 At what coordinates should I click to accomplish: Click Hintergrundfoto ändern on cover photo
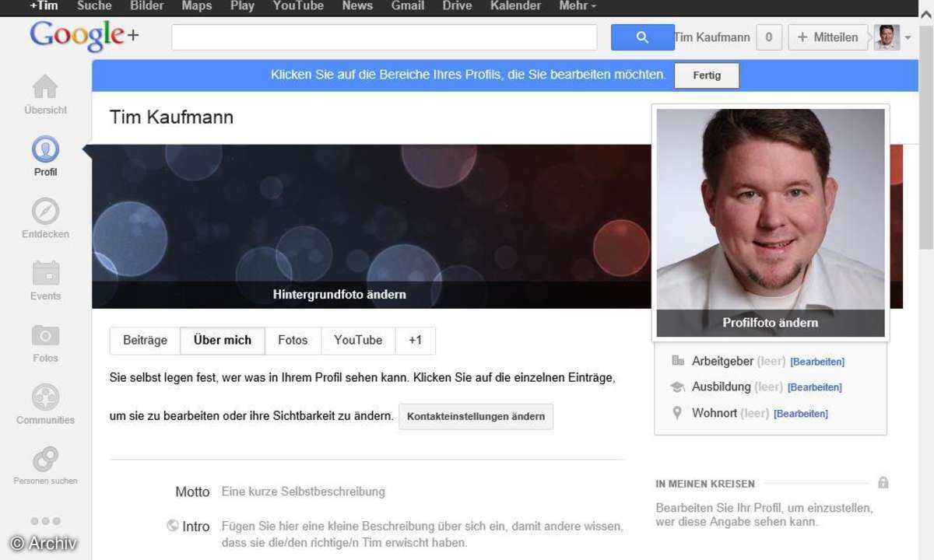coord(339,295)
